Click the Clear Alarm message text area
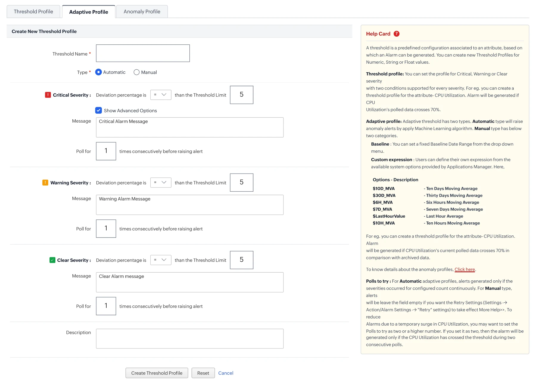Image resolution: width=536 pixels, height=392 pixels. [x=190, y=282]
